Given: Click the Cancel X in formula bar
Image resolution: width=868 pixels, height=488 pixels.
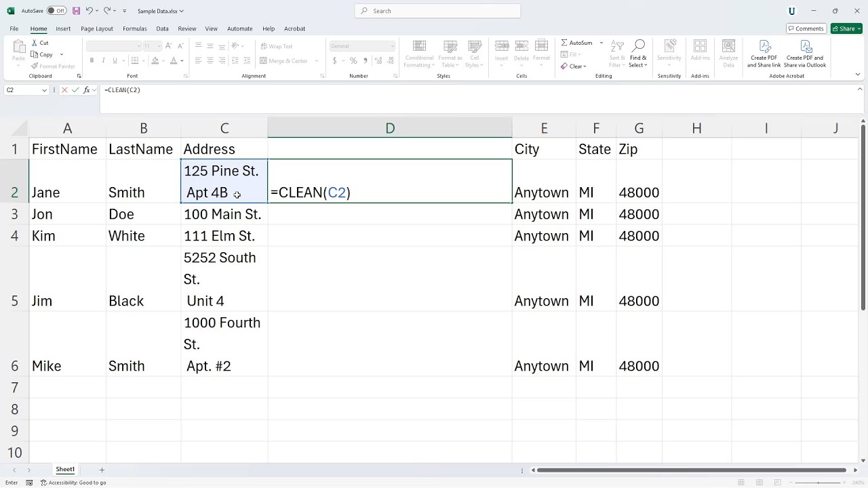Looking at the screenshot, I should pyautogui.click(x=64, y=90).
